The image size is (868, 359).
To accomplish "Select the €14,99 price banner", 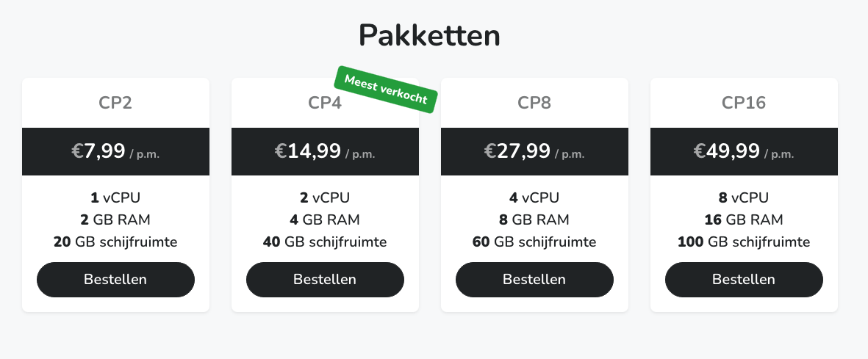I will (325, 152).
